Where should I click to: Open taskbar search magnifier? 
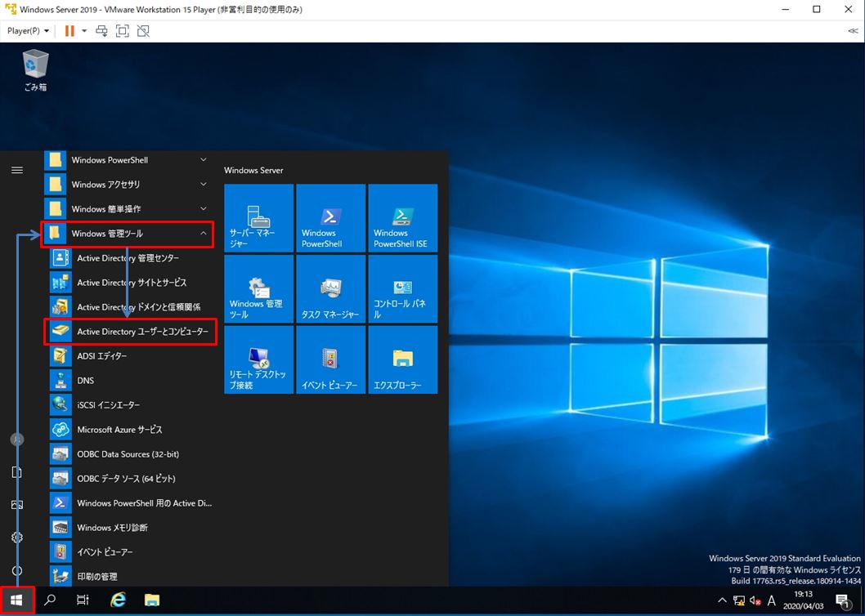point(50,600)
